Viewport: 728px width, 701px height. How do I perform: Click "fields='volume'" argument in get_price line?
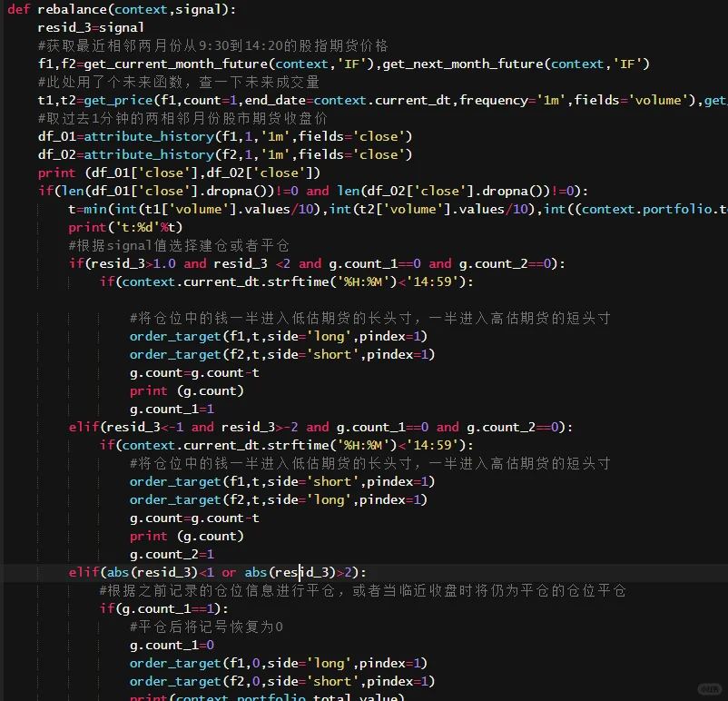[632, 100]
